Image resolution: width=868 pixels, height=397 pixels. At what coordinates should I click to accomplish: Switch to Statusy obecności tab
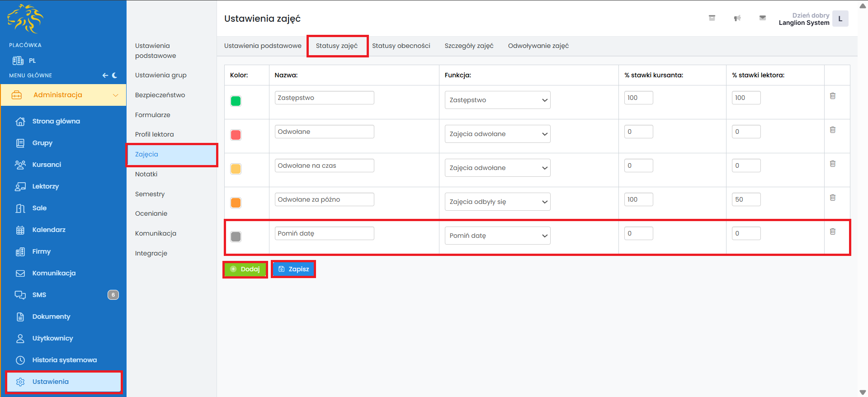point(401,46)
